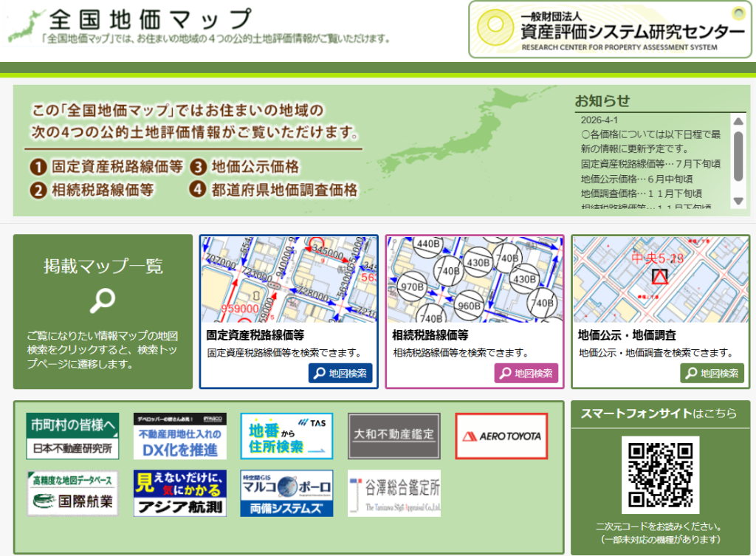Screen dimensions: 756x556
Task: Click the アジア航測 banner
Action: click(179, 493)
